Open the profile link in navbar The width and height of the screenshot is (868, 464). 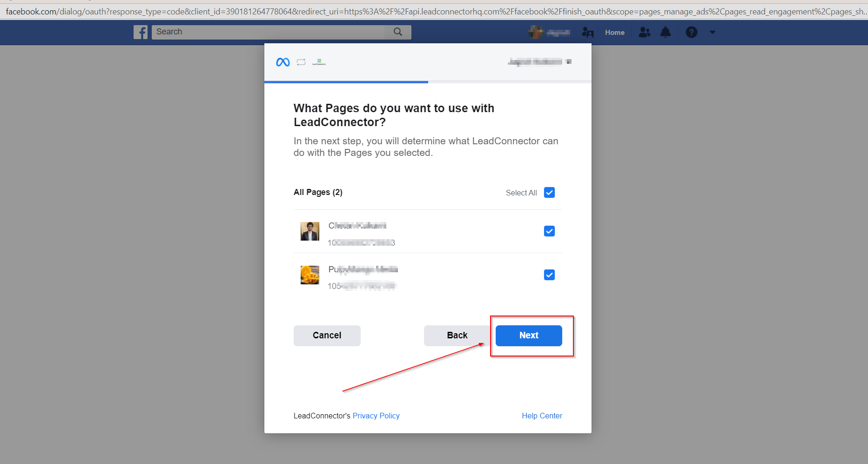(x=550, y=32)
